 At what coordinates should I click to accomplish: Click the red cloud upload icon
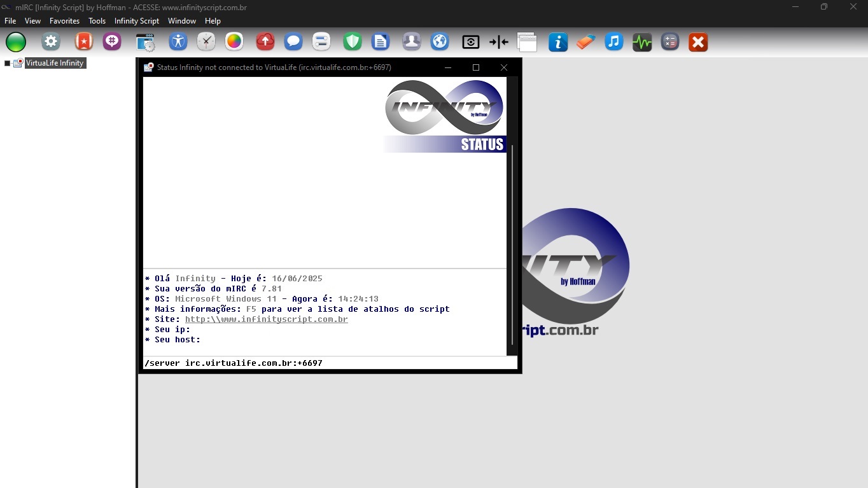[x=265, y=43]
